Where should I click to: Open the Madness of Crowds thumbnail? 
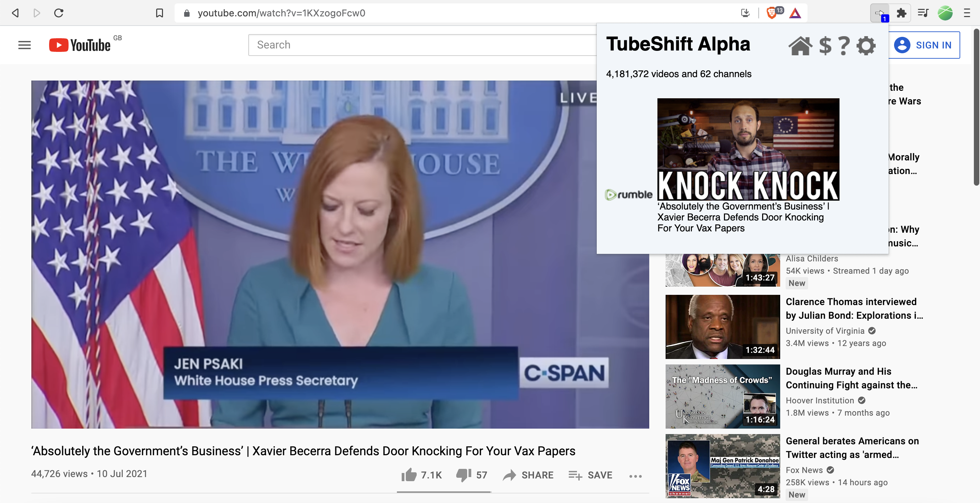tap(723, 397)
